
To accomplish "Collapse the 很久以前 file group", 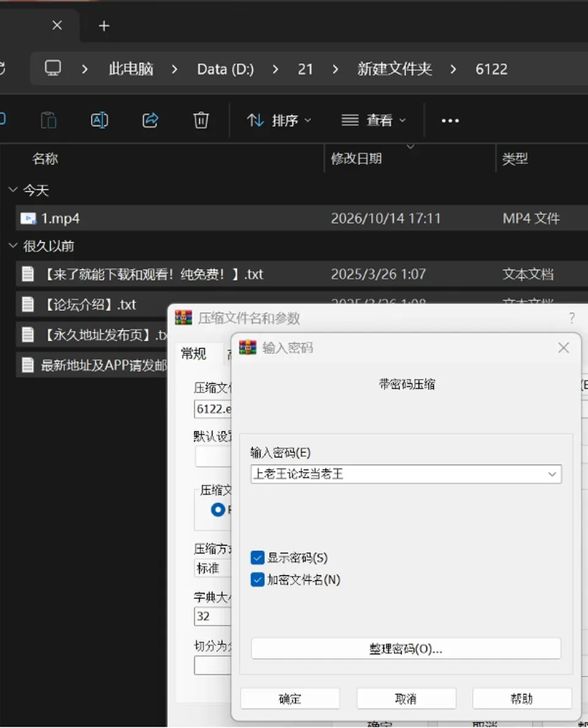I will 13,246.
